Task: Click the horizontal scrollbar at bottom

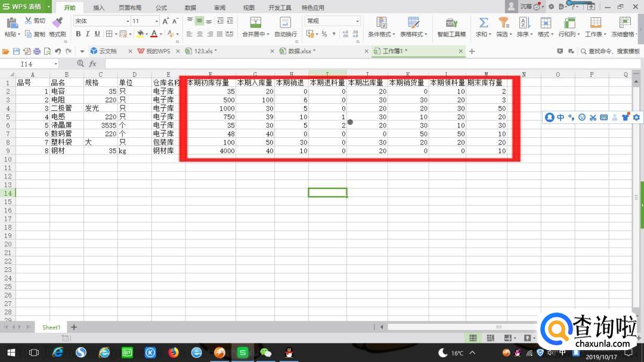Action: [464, 327]
